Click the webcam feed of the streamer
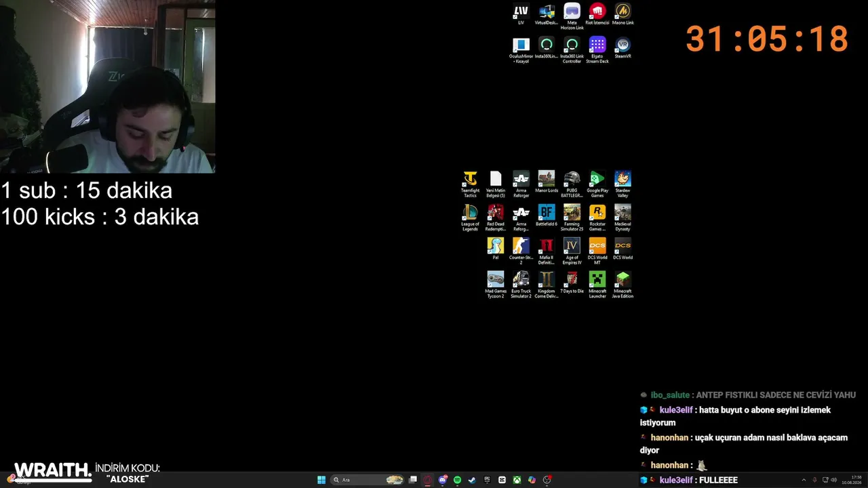This screenshot has width=868, height=488. [107, 87]
